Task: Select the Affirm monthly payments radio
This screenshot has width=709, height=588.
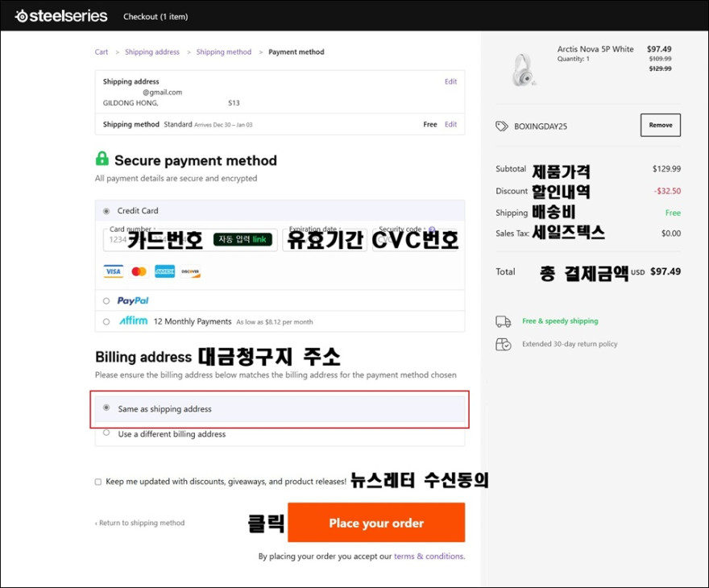Action: 106,322
